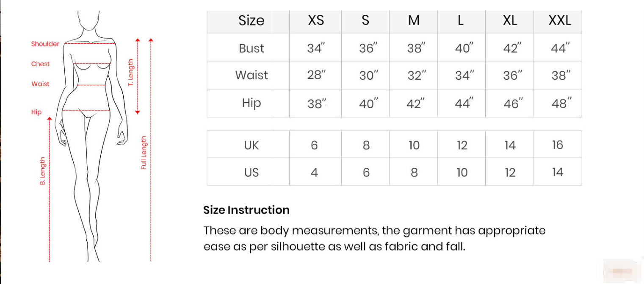Click the Shoulder label on the diagram
The width and height of the screenshot is (644, 284).
(45, 44)
